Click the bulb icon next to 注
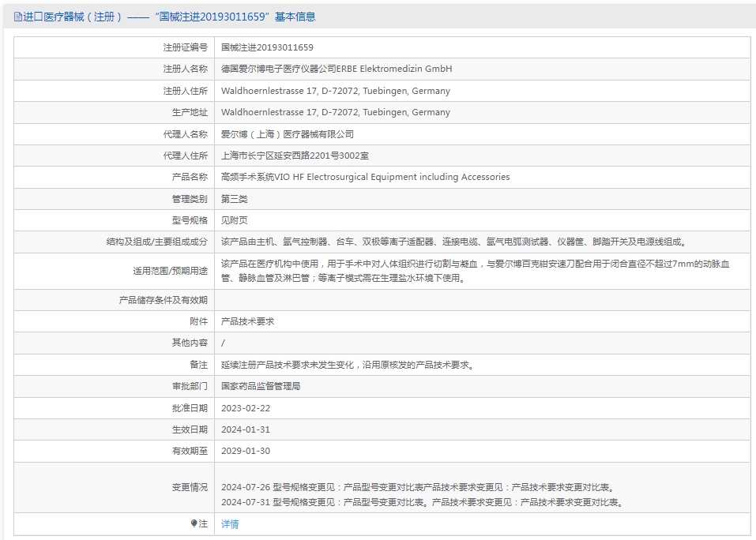The height and width of the screenshot is (540, 756). coord(194,523)
